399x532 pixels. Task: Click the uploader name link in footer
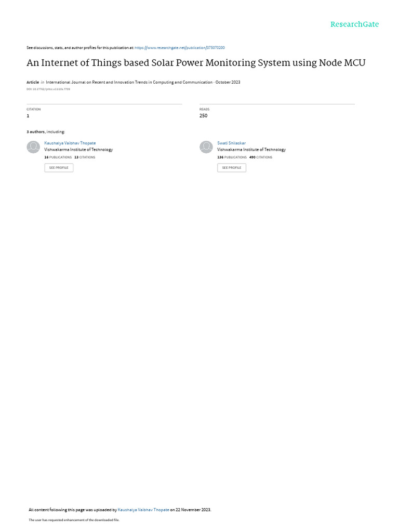point(143,510)
